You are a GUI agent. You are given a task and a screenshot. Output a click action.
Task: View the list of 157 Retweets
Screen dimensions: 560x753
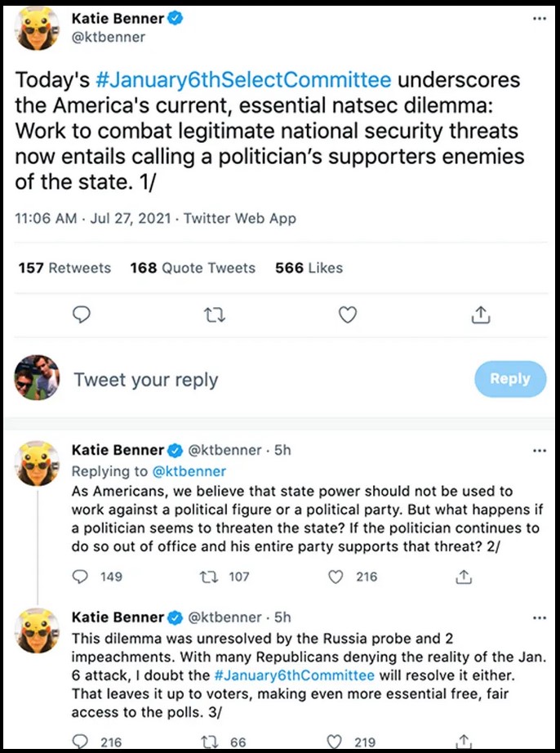64,268
